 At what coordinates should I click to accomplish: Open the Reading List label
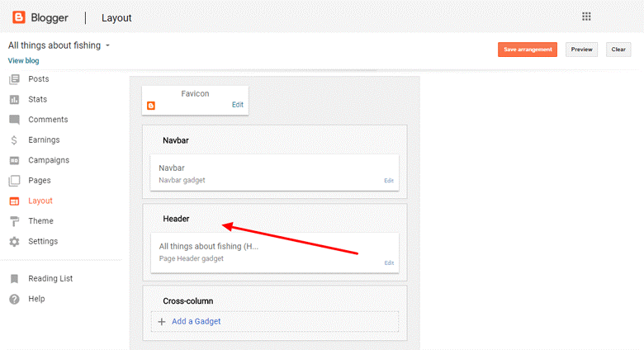[50, 278]
